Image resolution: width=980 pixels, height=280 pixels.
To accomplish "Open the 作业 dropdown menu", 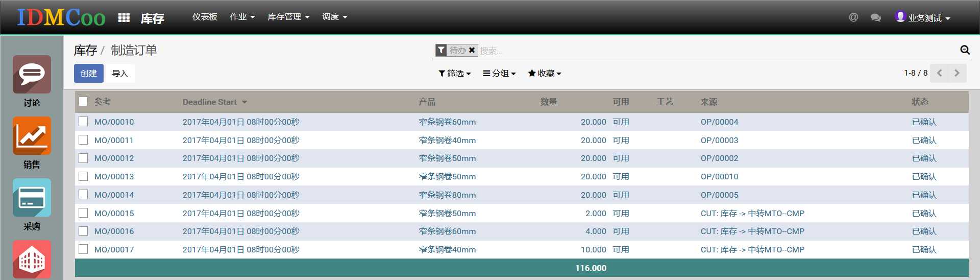I will (x=242, y=17).
